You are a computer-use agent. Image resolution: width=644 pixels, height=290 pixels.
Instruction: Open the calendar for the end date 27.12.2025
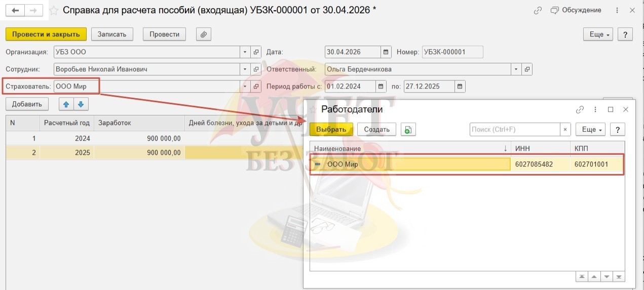click(460, 87)
